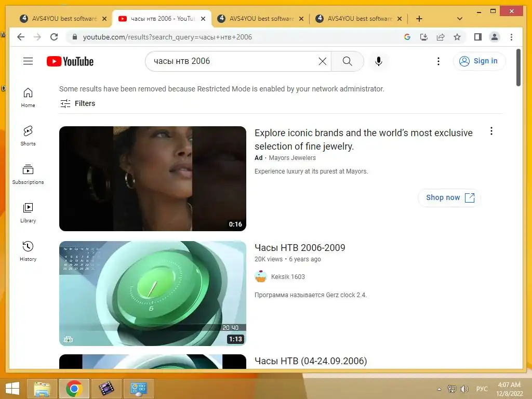Image resolution: width=532 pixels, height=399 pixels.
Task: Open the YouTube hamburger guide menu
Action: click(x=28, y=61)
